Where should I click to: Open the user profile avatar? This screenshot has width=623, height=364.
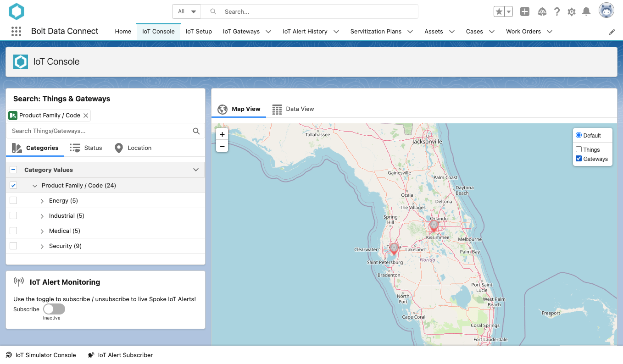(606, 10)
